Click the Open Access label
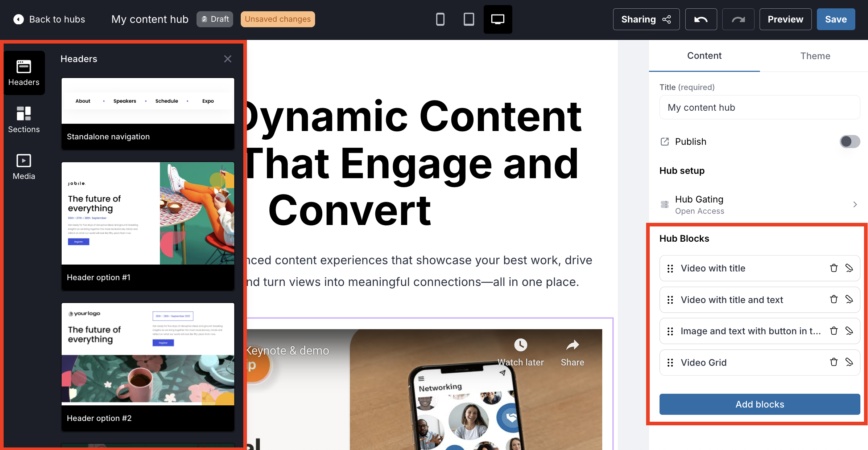Viewport: 868px width, 450px height. click(x=699, y=211)
